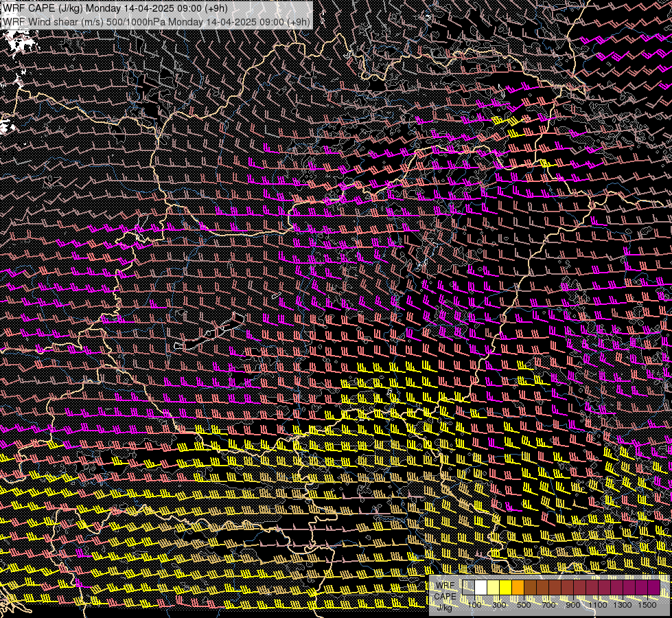Viewport: 672px width, 618px height.
Task: Click the J/kg unit label in legend
Action: tap(445, 608)
